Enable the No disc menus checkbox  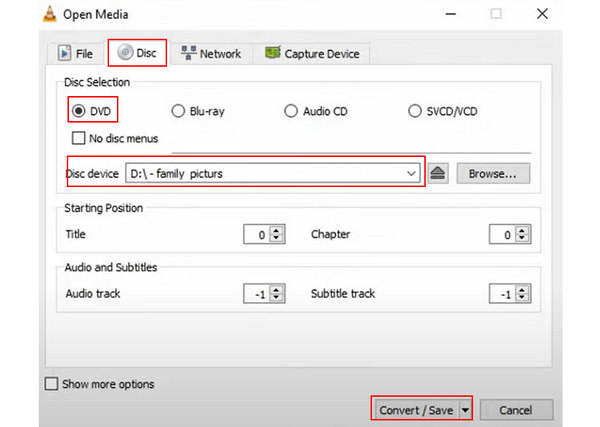(78, 138)
